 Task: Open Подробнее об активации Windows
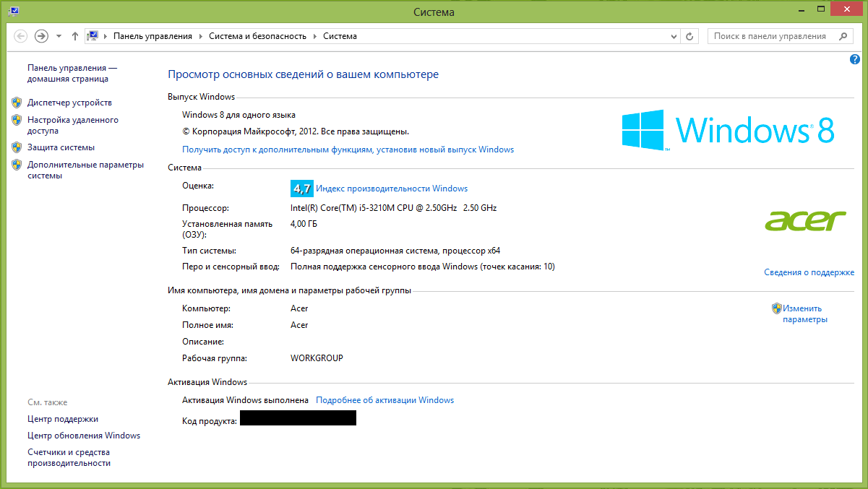(x=385, y=400)
